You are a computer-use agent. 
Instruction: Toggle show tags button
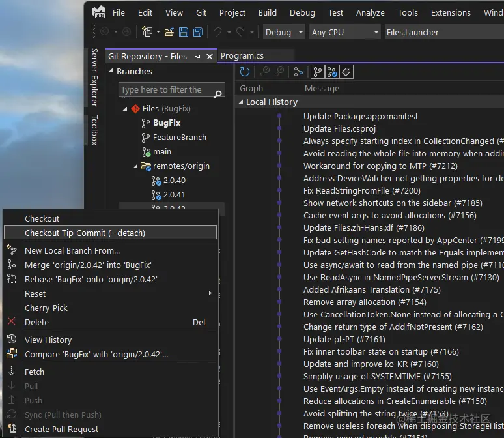pos(346,72)
